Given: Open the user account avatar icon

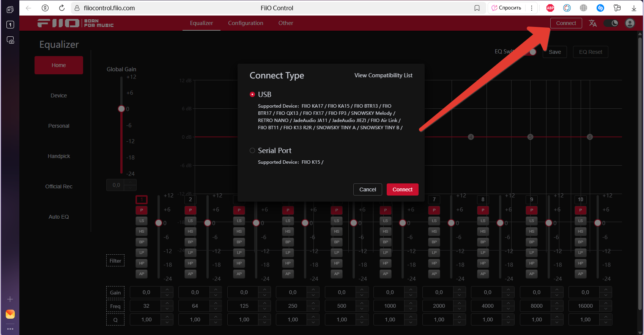Looking at the screenshot, I should (630, 23).
